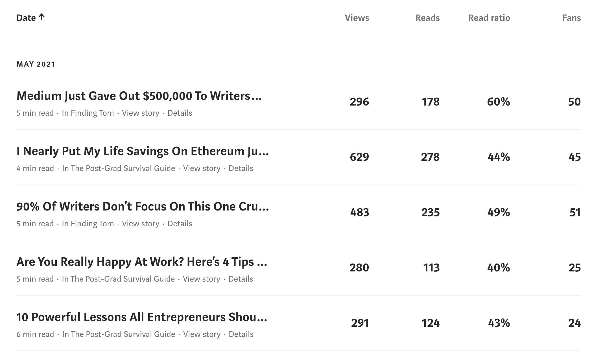Open Details for the Ethereum article
This screenshot has width=603, height=364.
pos(241,168)
